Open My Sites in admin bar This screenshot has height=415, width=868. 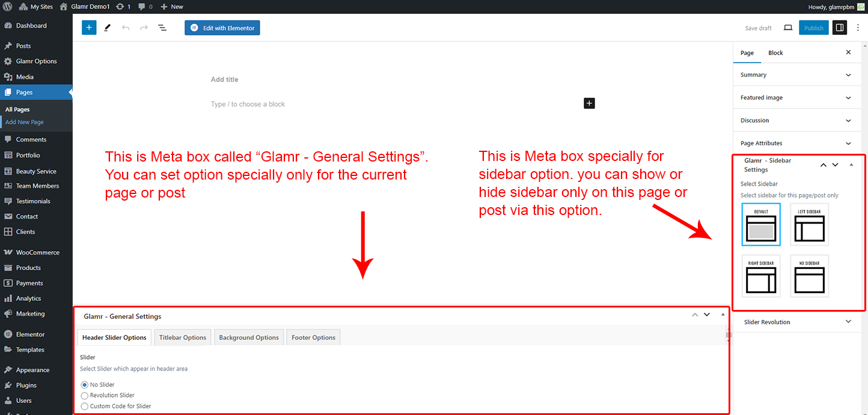point(37,7)
